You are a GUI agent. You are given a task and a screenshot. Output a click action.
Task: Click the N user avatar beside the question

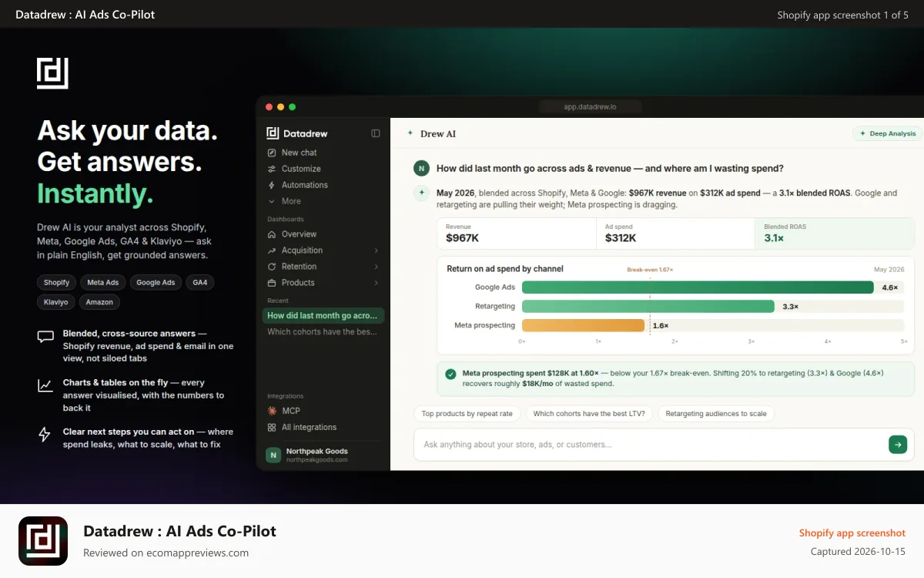click(421, 168)
